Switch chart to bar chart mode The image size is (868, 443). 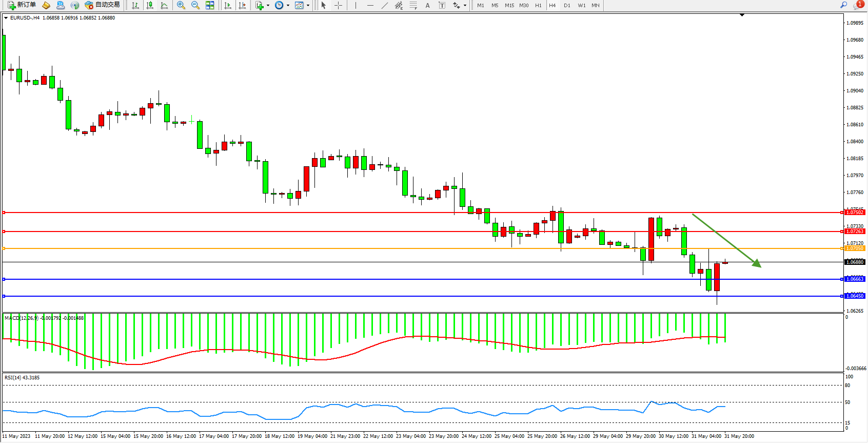tap(135, 5)
